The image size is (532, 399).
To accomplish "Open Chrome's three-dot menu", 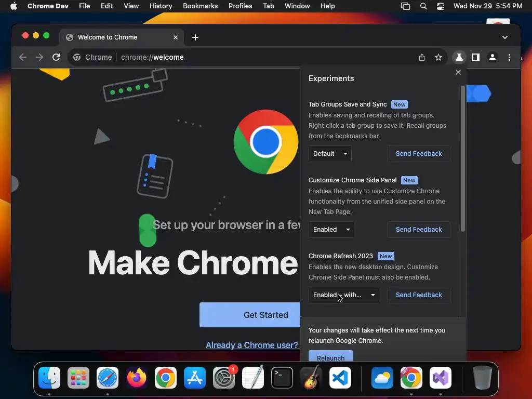I will pos(509,57).
